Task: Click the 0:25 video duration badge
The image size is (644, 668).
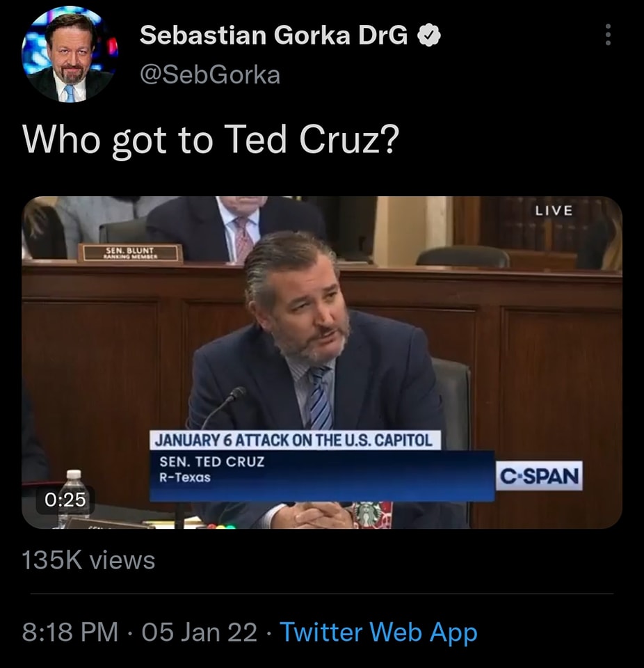Action: [65, 499]
